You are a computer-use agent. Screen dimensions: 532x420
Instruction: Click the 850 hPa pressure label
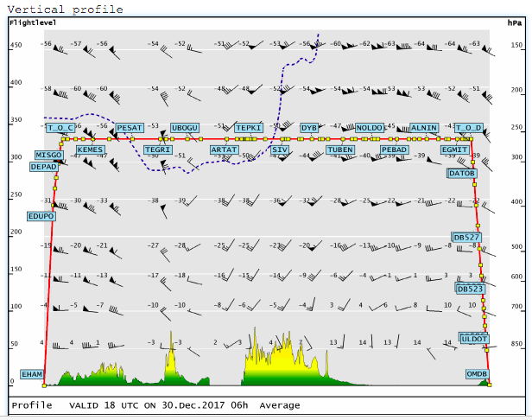[516, 344]
